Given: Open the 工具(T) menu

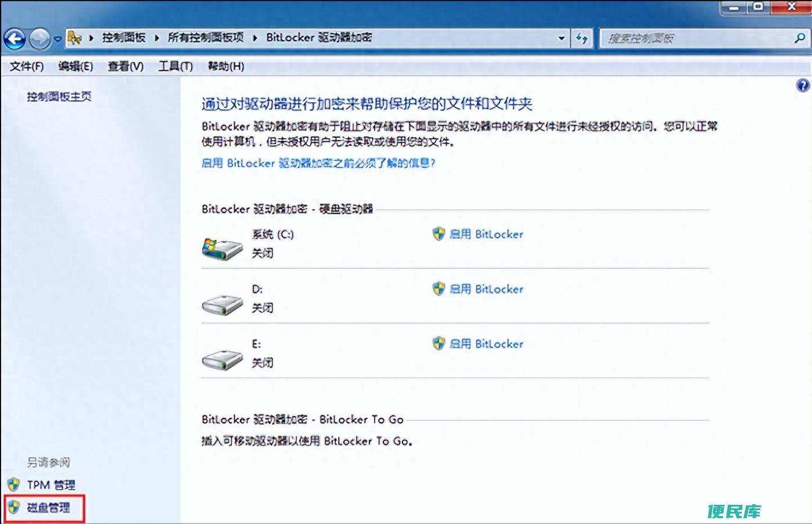Looking at the screenshot, I should (x=175, y=66).
